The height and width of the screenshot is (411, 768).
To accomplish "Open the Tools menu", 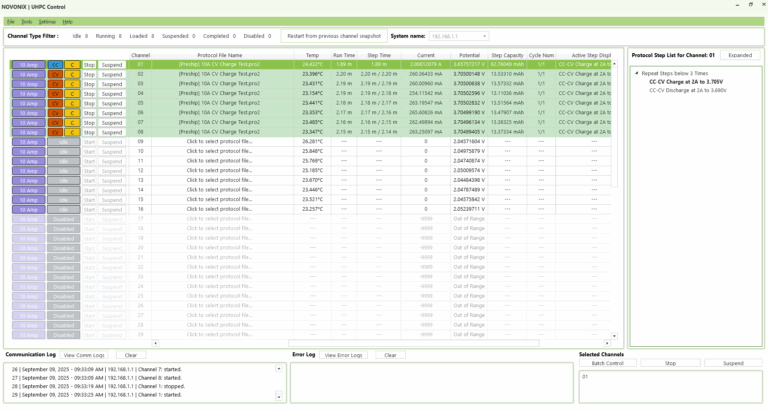I will (x=26, y=21).
